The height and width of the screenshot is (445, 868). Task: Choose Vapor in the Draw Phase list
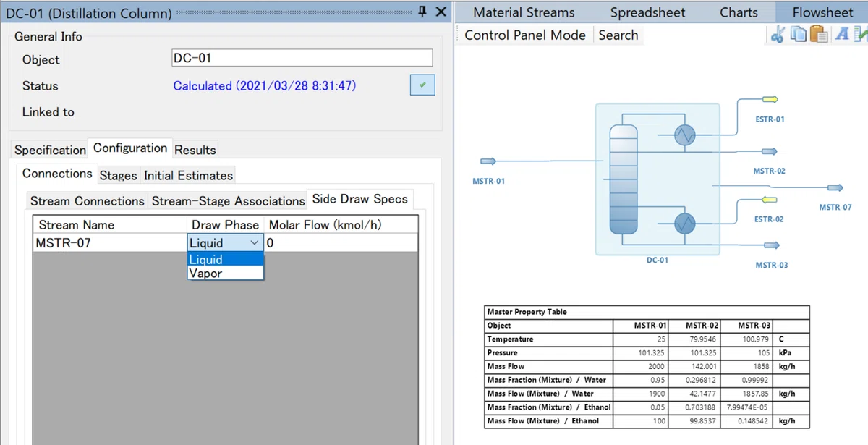pos(226,274)
